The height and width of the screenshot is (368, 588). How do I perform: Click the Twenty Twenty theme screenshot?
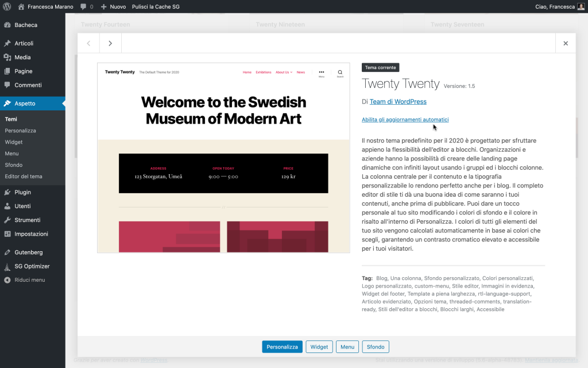(x=223, y=158)
